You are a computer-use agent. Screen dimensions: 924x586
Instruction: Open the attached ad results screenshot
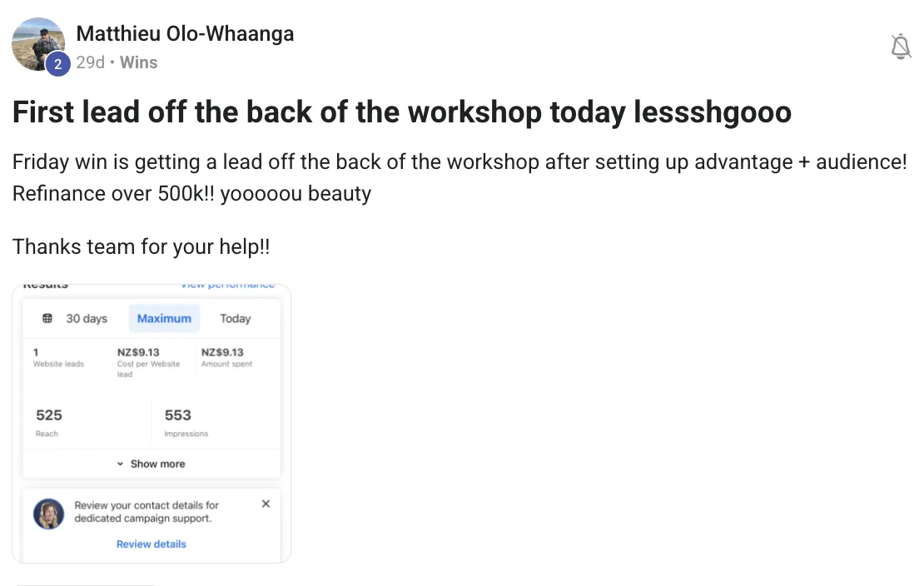(x=152, y=424)
